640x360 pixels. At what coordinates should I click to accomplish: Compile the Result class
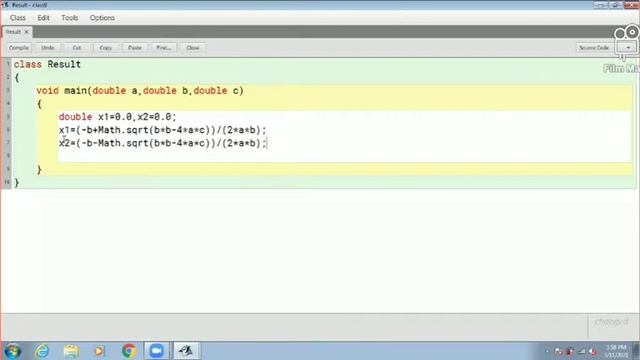pyautogui.click(x=19, y=48)
